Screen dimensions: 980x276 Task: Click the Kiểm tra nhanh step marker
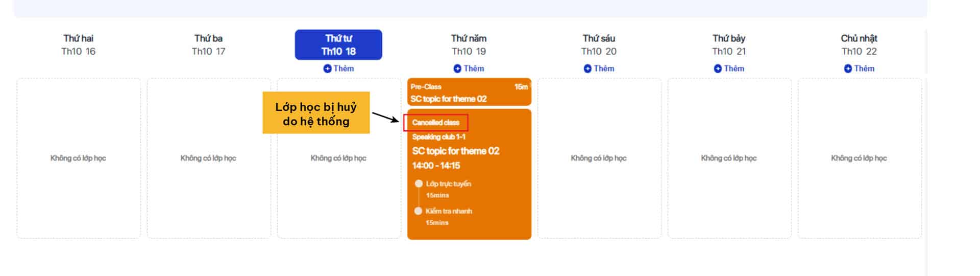pyautogui.click(x=419, y=211)
